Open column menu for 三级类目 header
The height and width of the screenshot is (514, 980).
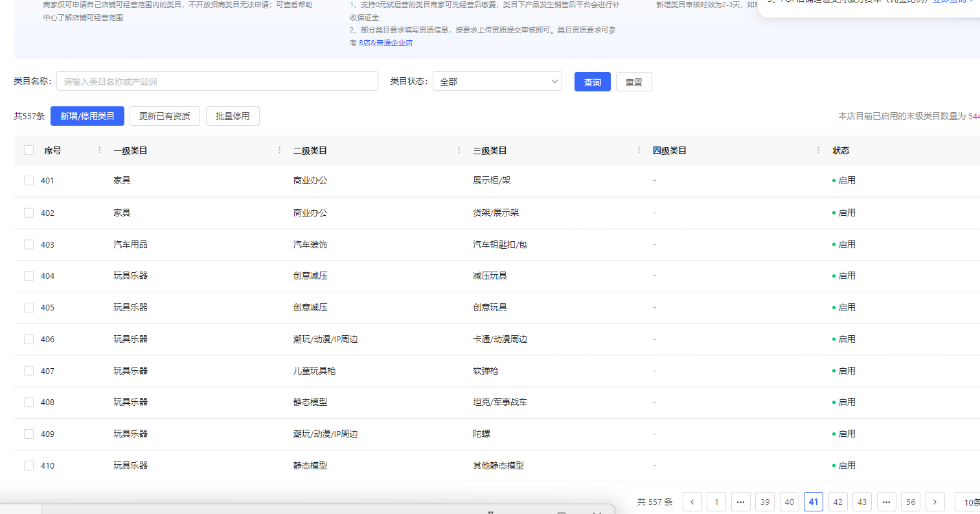pyautogui.click(x=639, y=150)
